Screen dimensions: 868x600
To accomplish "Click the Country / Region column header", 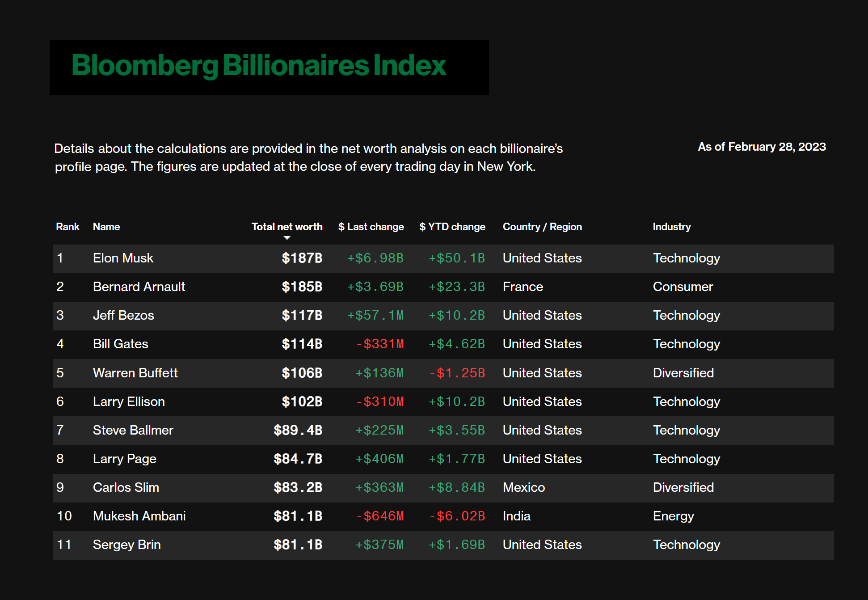I will [542, 227].
